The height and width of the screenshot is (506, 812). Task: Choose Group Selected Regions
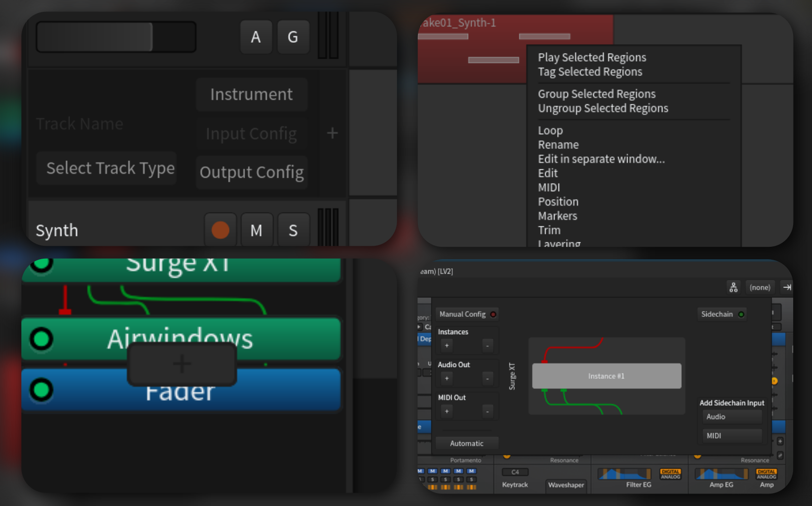[596, 94]
